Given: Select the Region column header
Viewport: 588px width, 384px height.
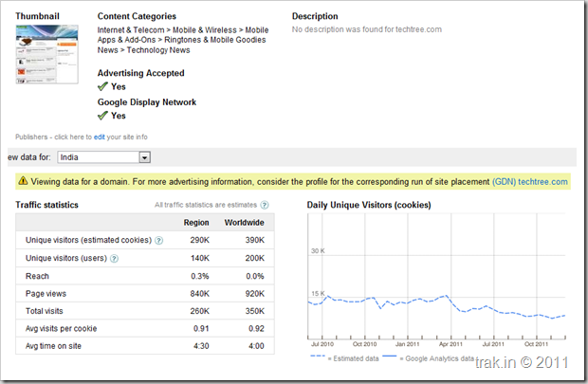Looking at the screenshot, I should click(195, 222).
